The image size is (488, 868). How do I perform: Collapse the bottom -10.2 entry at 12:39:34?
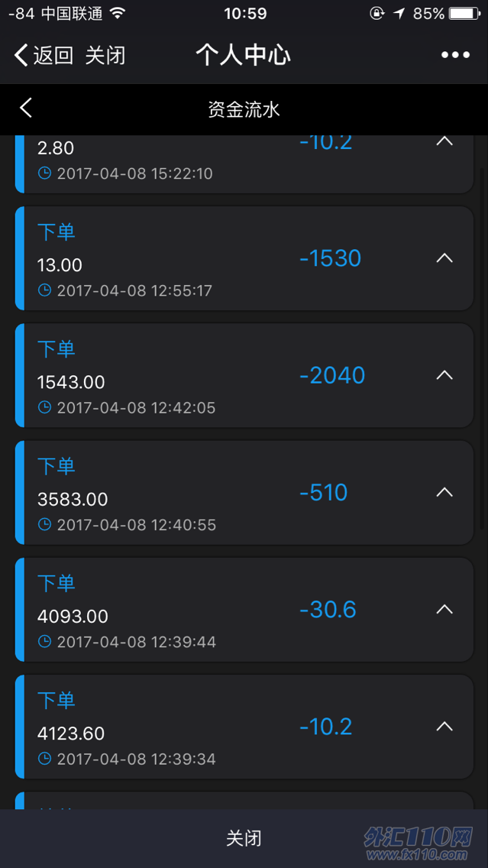point(444,727)
